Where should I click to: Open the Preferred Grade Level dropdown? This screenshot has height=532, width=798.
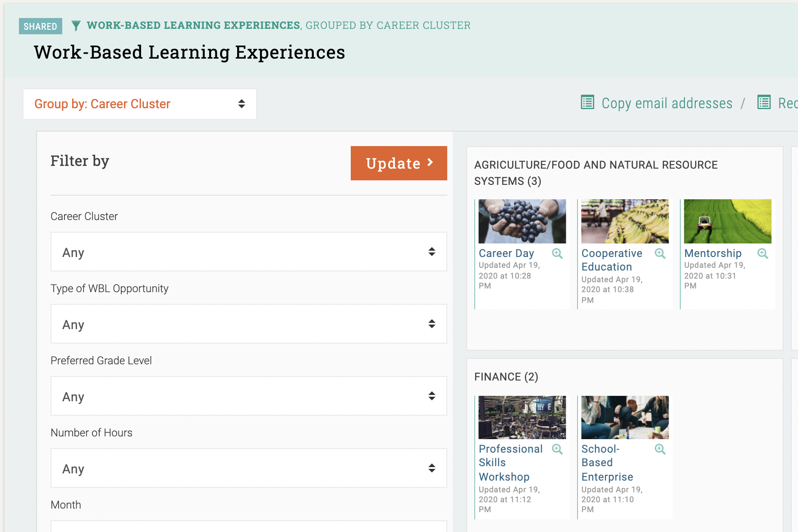(248, 396)
